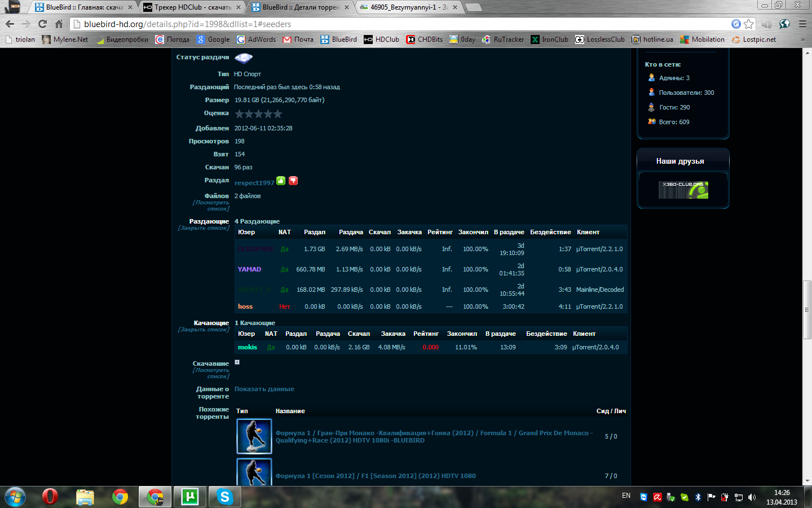This screenshot has height=508, width=812.
Task: Click the volume icon in system tray
Action: point(752,497)
